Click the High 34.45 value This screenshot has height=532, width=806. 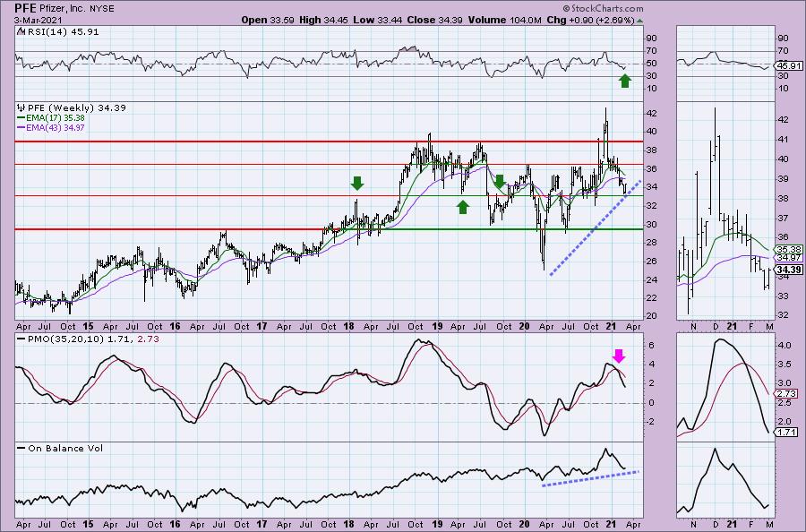click(324, 20)
